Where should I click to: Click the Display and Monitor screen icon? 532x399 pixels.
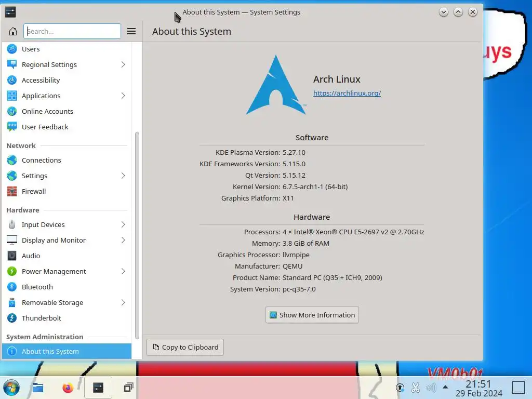[12, 240]
